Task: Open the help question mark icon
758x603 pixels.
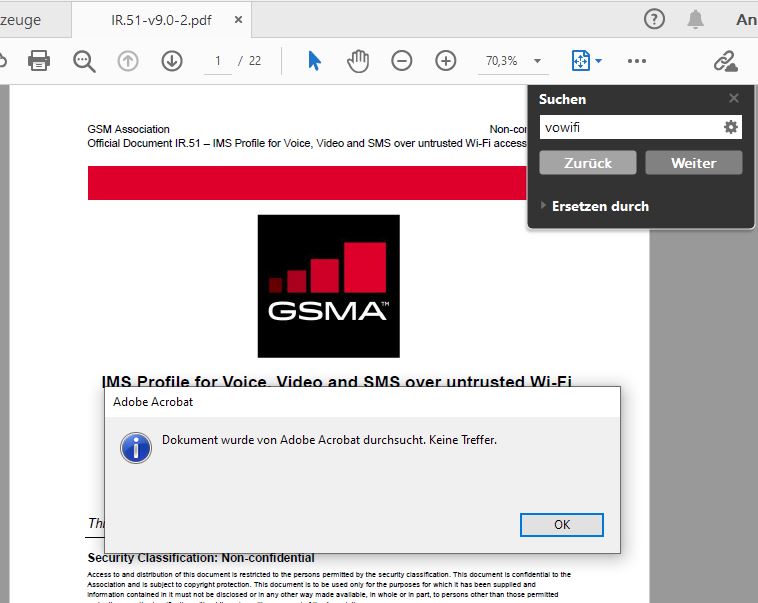Action: (654, 19)
